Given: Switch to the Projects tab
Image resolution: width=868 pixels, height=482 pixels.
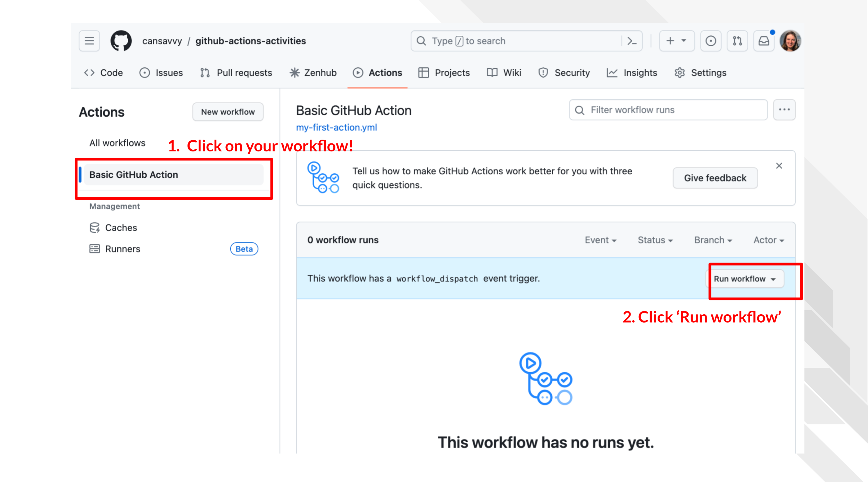Looking at the screenshot, I should pos(444,73).
